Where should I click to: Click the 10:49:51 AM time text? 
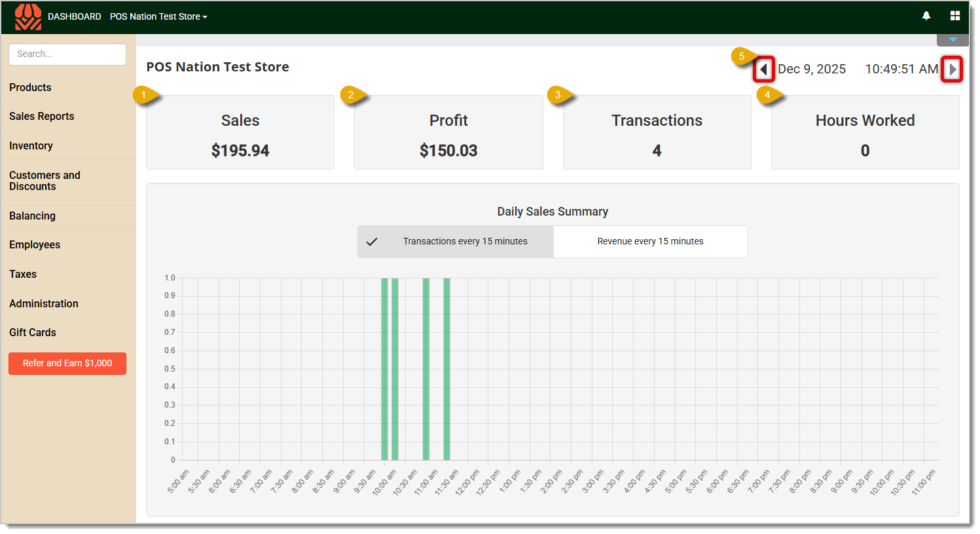(x=901, y=69)
